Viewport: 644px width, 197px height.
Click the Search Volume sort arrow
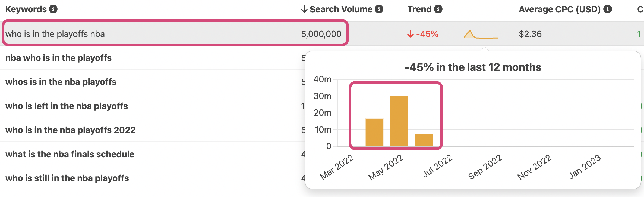pyautogui.click(x=304, y=9)
